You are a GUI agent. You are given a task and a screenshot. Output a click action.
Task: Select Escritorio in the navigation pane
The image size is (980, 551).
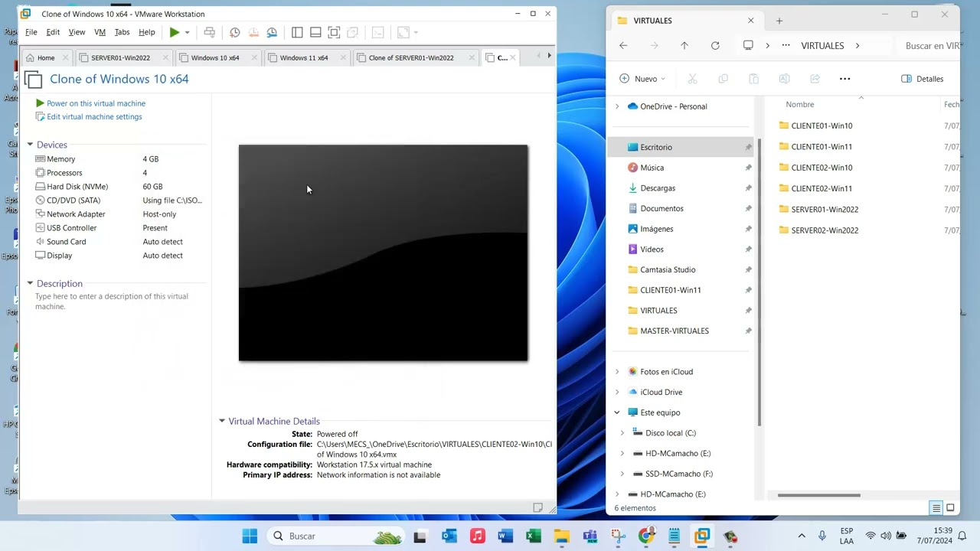(x=681, y=147)
